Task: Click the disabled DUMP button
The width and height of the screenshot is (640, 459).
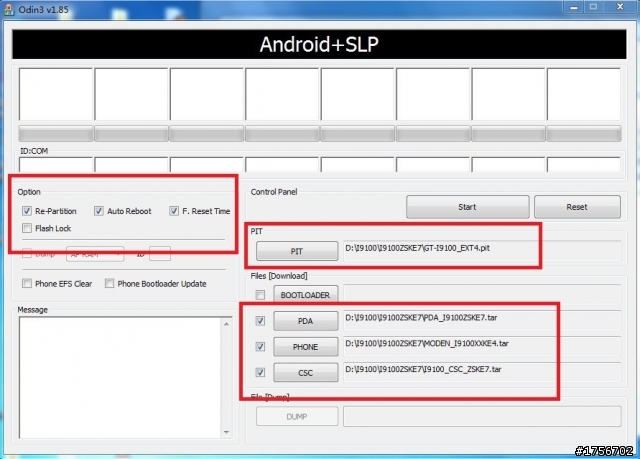Action: click(297, 416)
